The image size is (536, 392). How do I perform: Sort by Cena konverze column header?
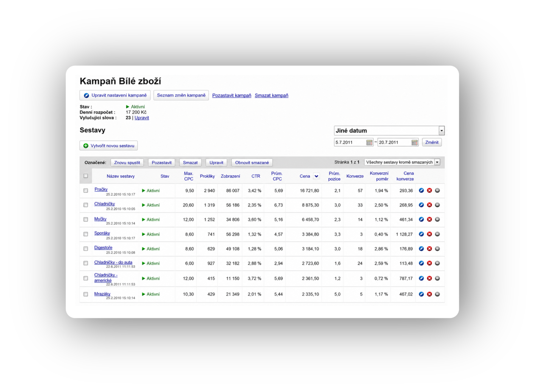tap(405, 176)
